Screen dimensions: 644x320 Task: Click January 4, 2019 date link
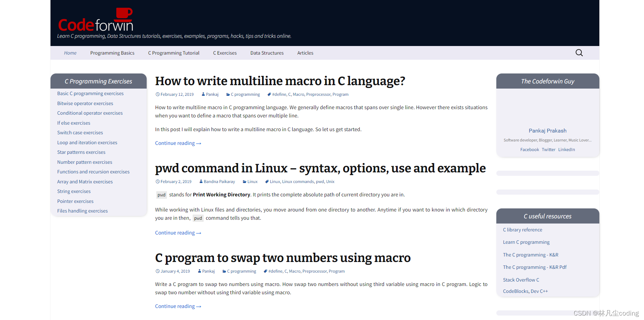point(175,271)
